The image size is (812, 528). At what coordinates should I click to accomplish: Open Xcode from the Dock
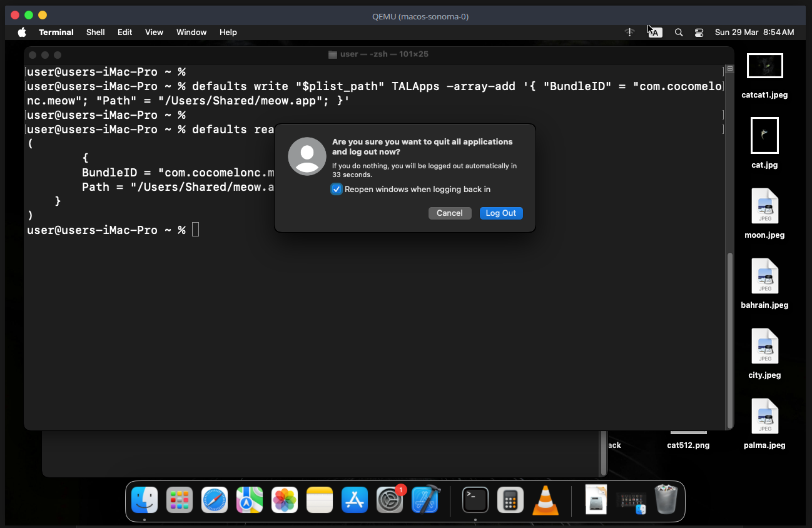coord(425,500)
